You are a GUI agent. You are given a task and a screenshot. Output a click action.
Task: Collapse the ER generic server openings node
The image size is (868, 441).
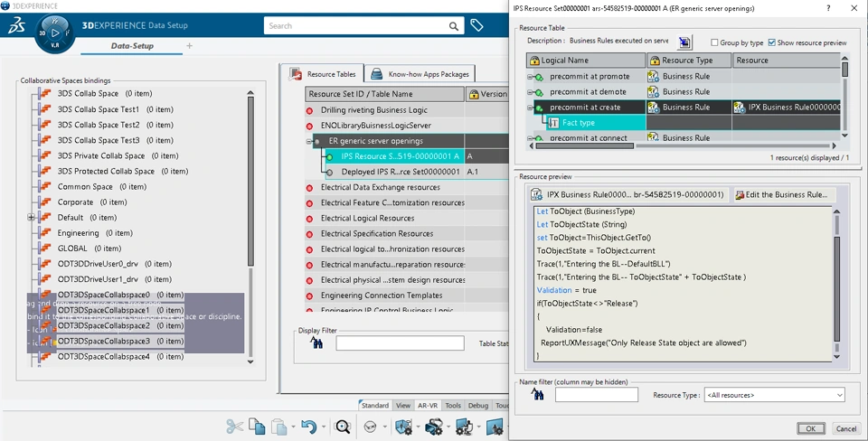pos(309,141)
